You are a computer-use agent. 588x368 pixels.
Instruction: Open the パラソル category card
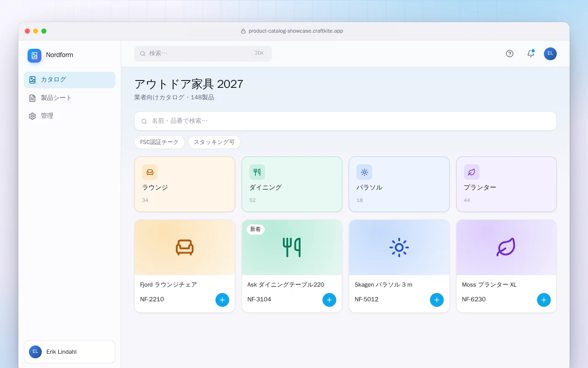pos(399,184)
